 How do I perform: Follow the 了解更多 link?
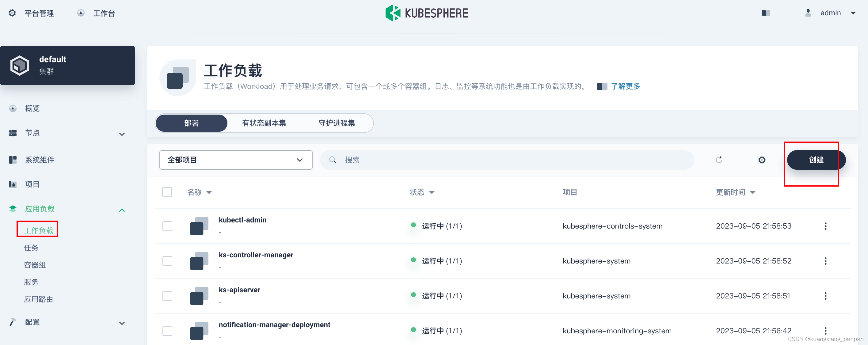[x=625, y=87]
